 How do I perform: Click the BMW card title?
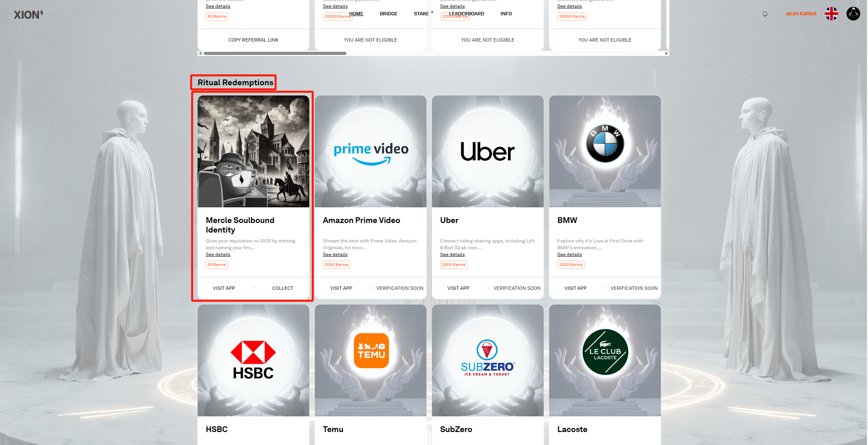tap(567, 220)
